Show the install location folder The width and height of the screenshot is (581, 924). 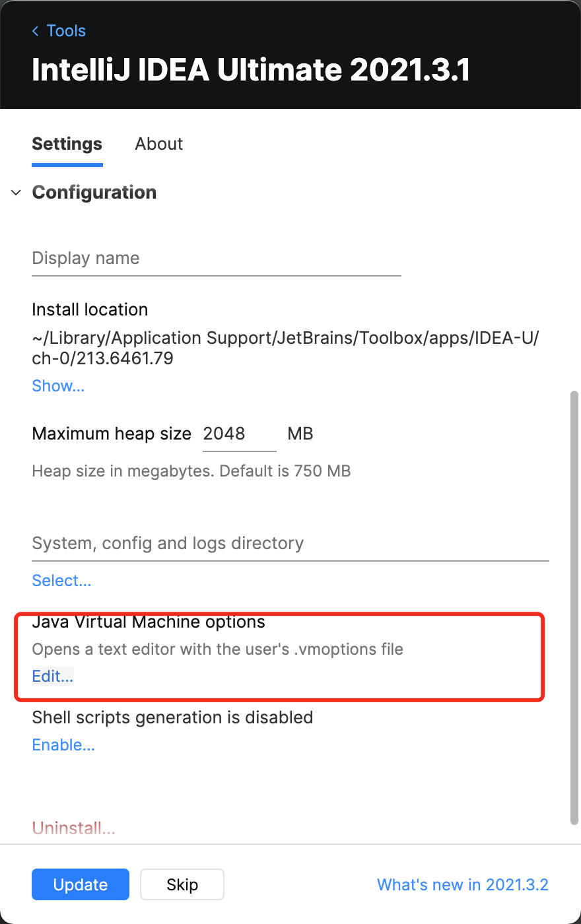(58, 386)
